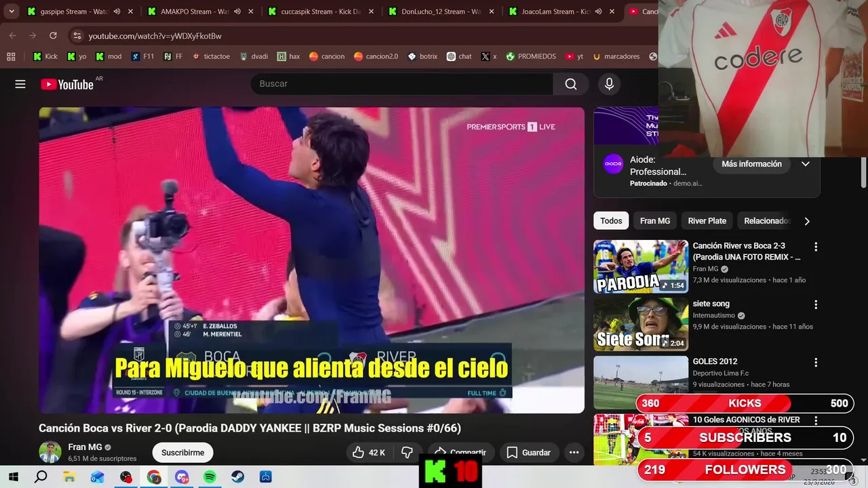This screenshot has width=868, height=488.
Task: Go to the YouTube home logo
Action: (x=67, y=84)
